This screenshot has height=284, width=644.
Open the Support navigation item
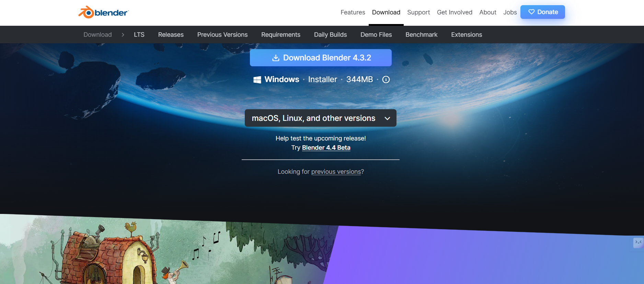418,12
